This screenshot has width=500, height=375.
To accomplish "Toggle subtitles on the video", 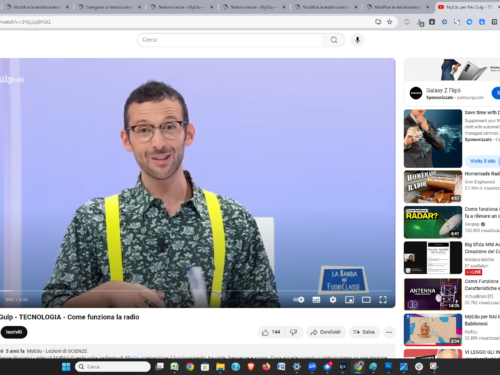I will (x=316, y=300).
